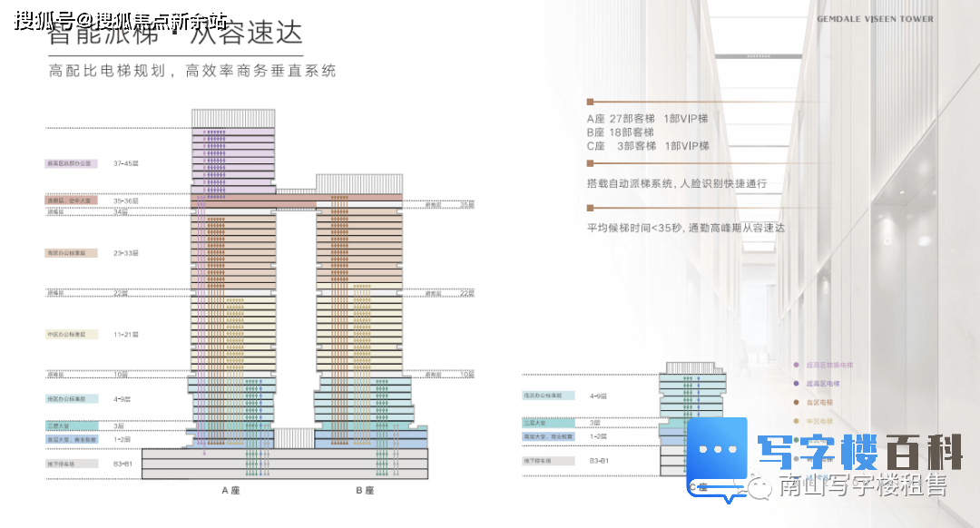Image resolution: width=980 pixels, height=528 pixels.
Task: Click the 低区办公标准层 box in Tower C diagram
Action: pyautogui.click(x=548, y=396)
